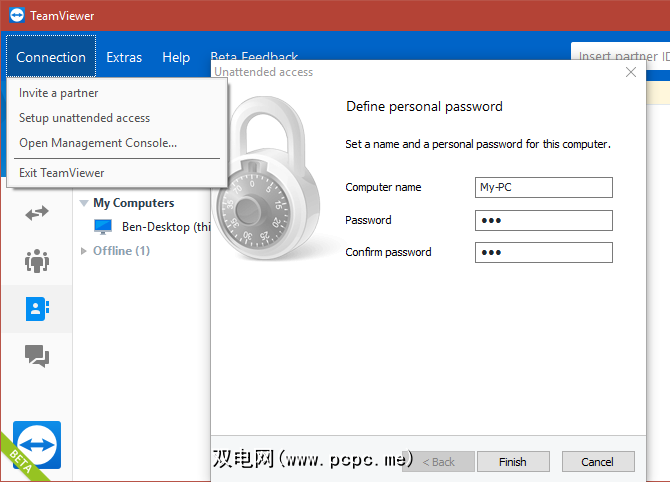The width and height of the screenshot is (670, 482).
Task: Select the Computers & Contacts sidebar icon
Action: (37, 308)
